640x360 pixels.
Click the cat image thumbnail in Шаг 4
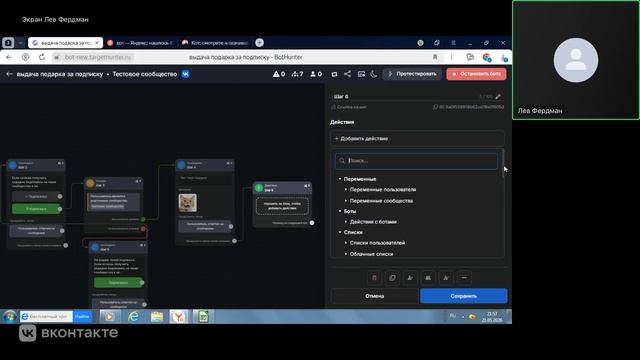(x=188, y=203)
